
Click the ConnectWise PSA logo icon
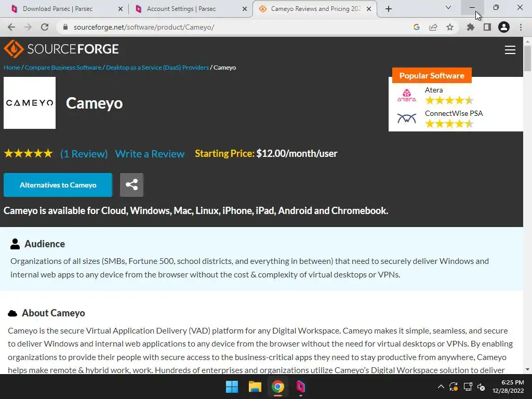[x=406, y=118]
